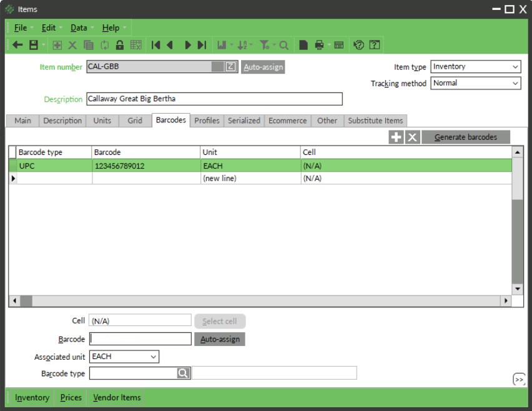Click the filter funnel toolbar icon
This screenshot has width=532, height=411.
coord(264,45)
